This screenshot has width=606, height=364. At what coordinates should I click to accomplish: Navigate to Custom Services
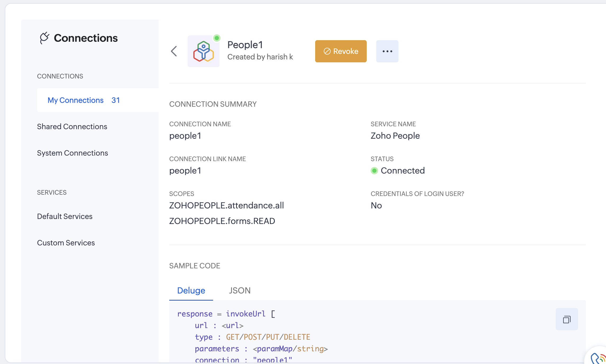pos(66,243)
